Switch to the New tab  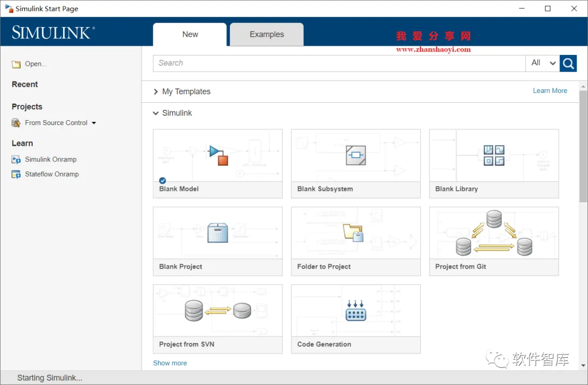click(x=190, y=34)
